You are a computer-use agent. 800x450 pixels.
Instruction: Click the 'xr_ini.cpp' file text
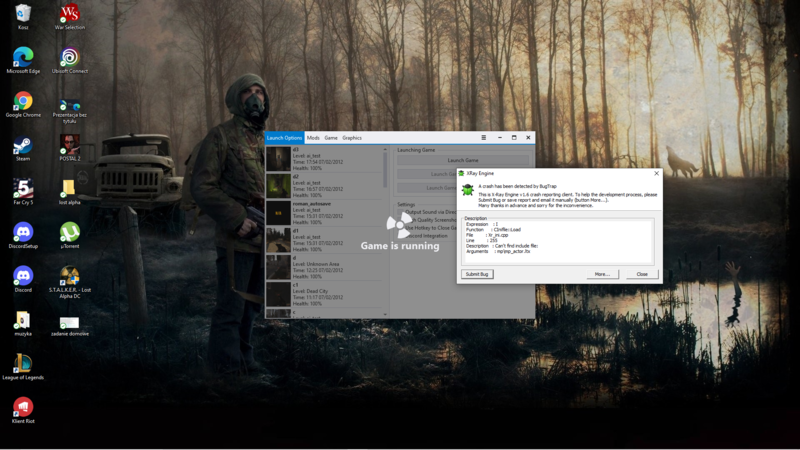point(498,235)
